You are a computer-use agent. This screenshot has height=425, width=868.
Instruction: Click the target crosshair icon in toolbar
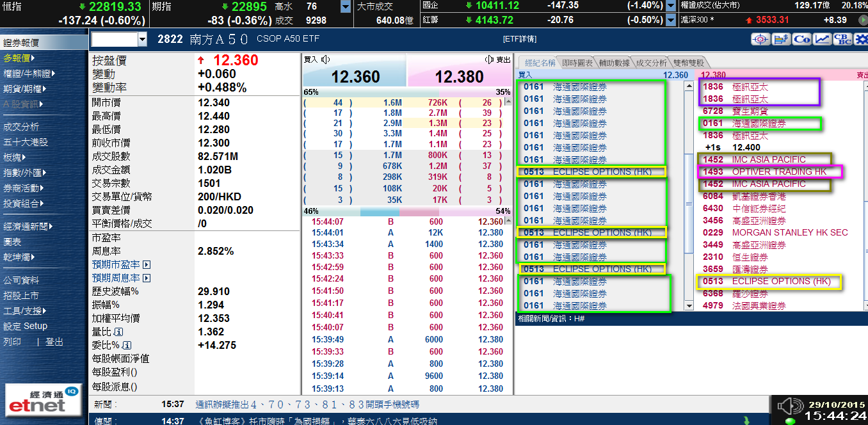pos(761,39)
